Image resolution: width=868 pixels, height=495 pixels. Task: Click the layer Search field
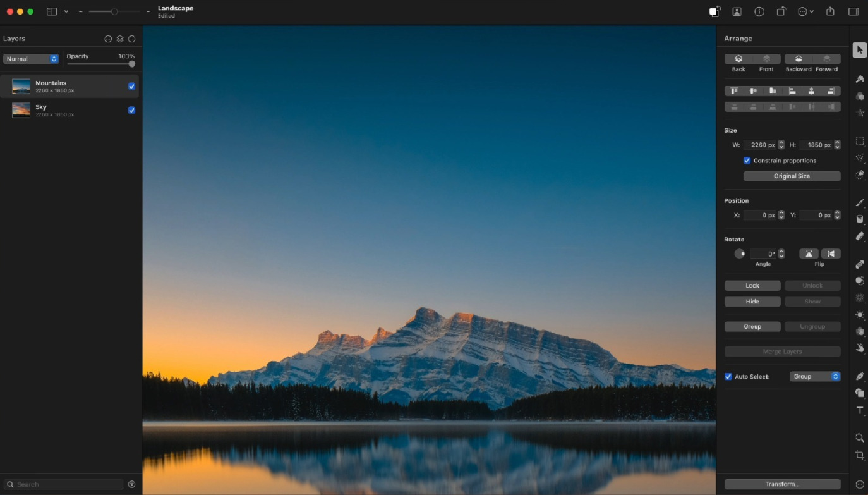(x=63, y=484)
